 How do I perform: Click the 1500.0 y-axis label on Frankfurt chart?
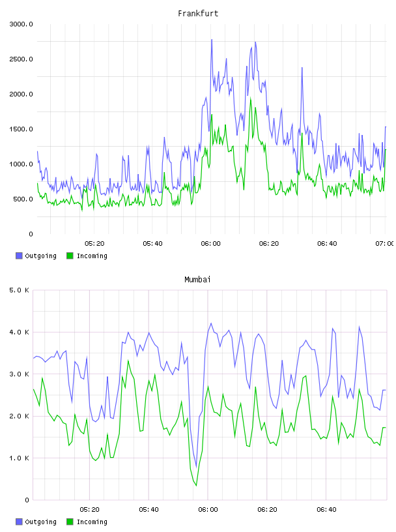(21, 129)
